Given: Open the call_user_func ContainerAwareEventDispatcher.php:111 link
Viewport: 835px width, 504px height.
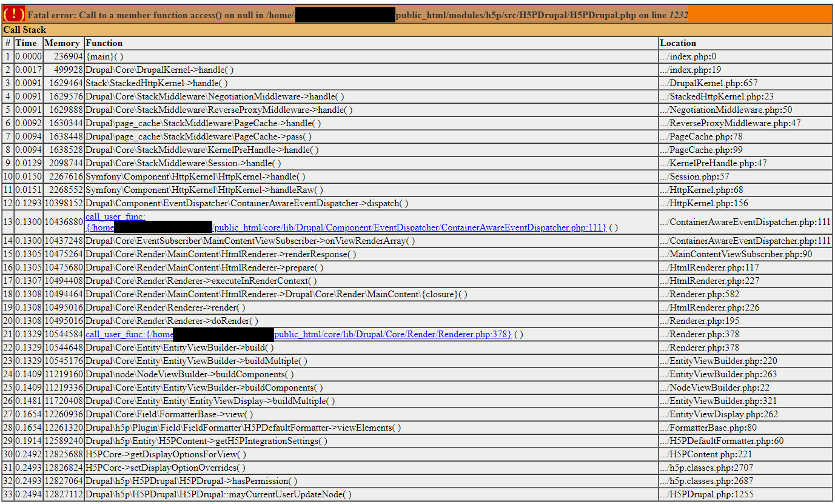Looking at the screenshot, I should [x=346, y=222].
